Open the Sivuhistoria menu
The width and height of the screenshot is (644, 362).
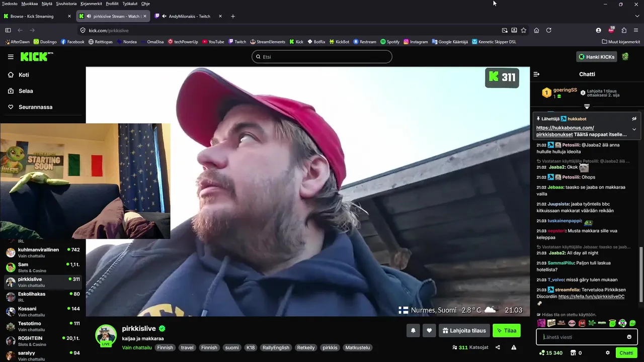pos(66,4)
